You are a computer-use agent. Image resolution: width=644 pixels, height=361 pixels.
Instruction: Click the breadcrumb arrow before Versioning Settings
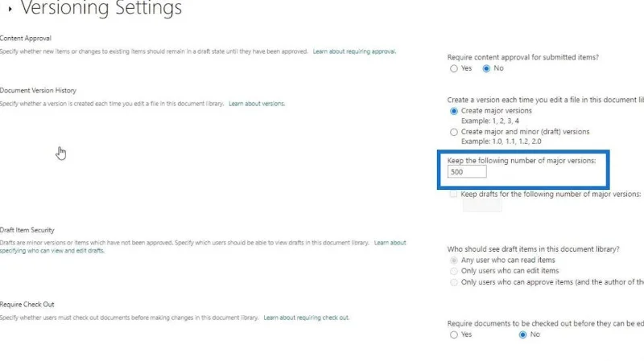click(10, 9)
